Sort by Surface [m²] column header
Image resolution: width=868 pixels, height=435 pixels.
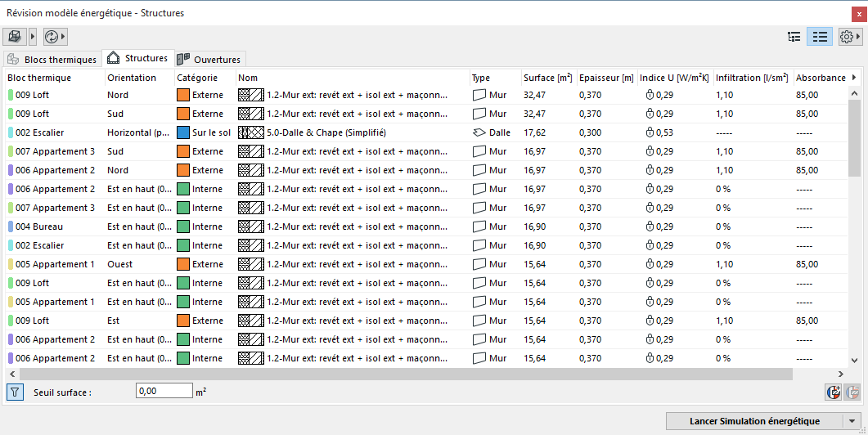click(548, 78)
